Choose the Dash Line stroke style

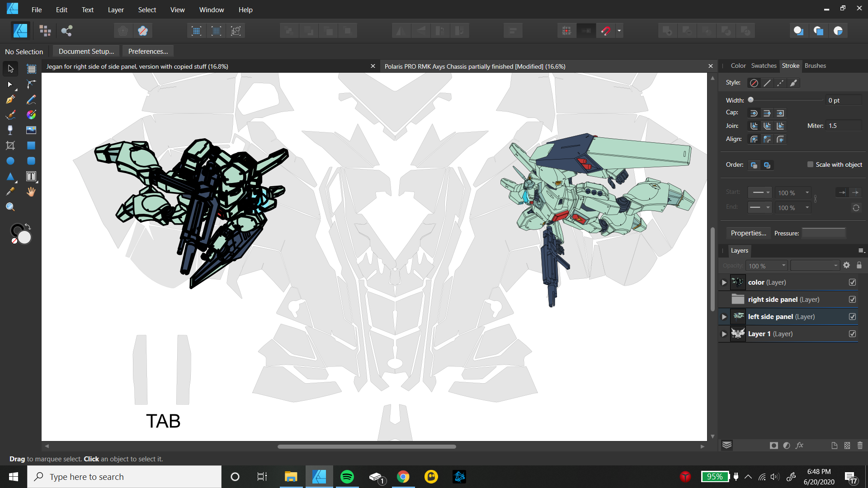780,83
